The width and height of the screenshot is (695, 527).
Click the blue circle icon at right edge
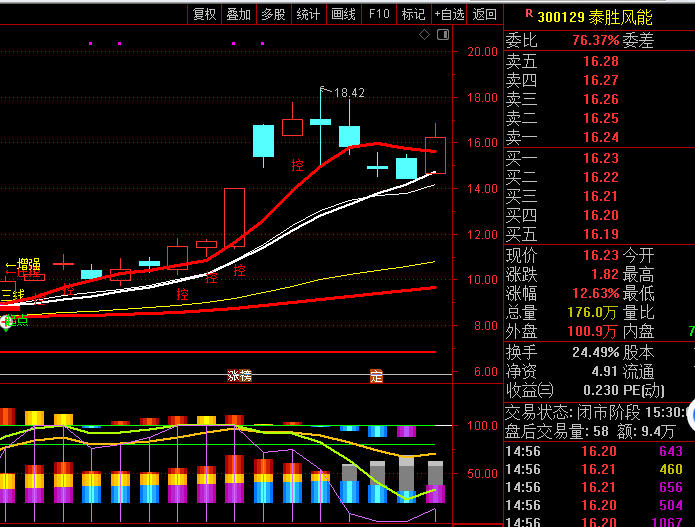pyautogui.click(x=689, y=413)
